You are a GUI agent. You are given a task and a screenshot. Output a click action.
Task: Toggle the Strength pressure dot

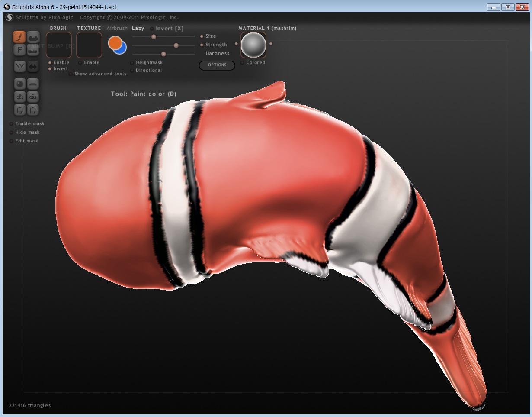pyautogui.click(x=202, y=45)
